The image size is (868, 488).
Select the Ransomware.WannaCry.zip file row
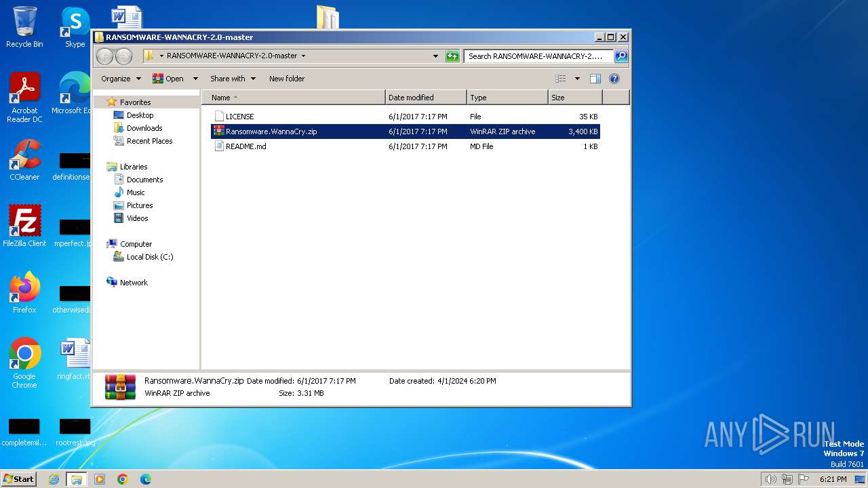(x=406, y=131)
